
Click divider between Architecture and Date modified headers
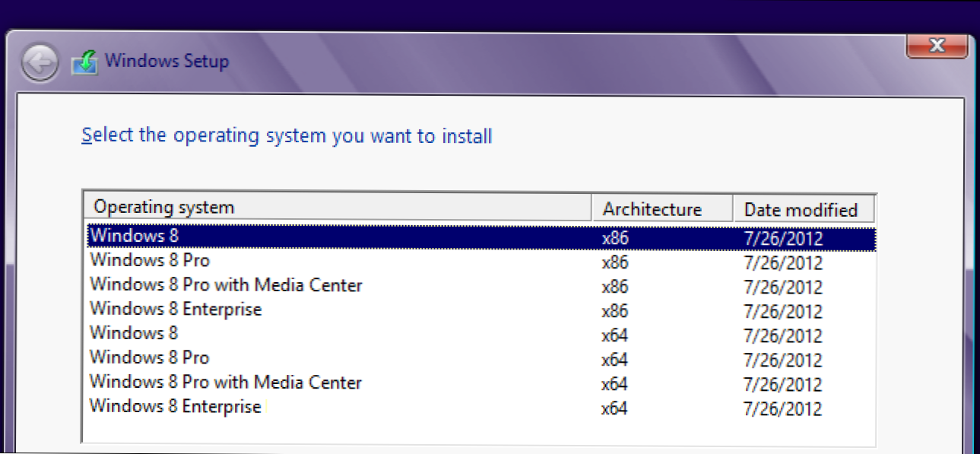pos(733,209)
